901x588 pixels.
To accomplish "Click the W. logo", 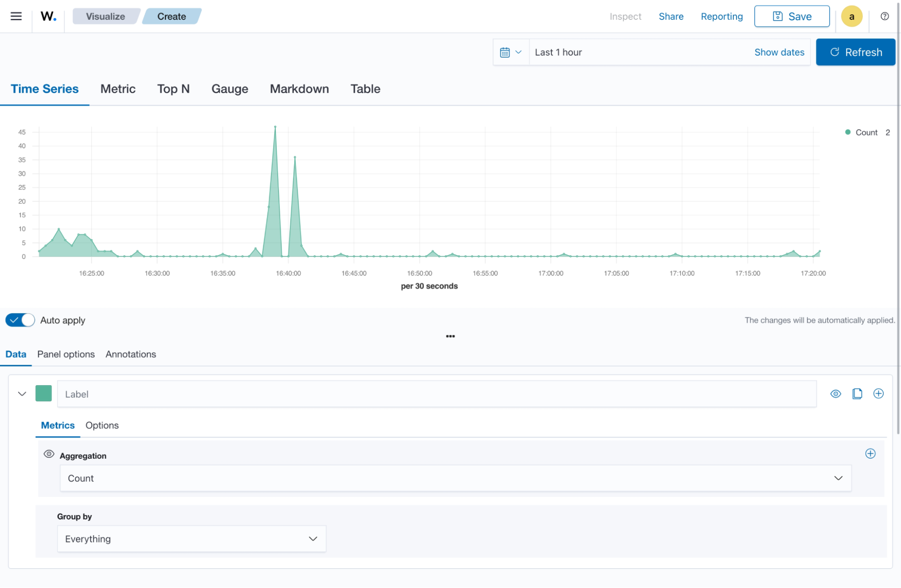I will [x=48, y=17].
